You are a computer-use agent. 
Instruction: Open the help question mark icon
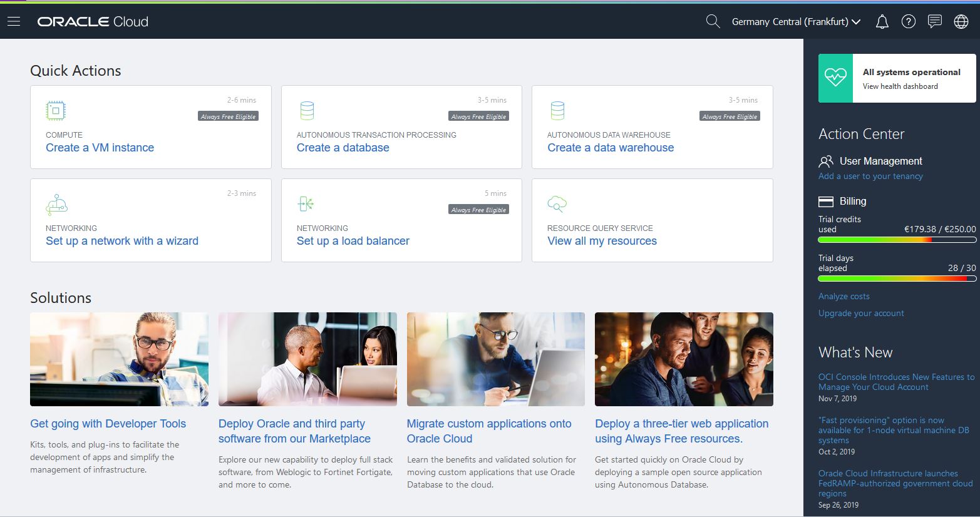coord(908,22)
